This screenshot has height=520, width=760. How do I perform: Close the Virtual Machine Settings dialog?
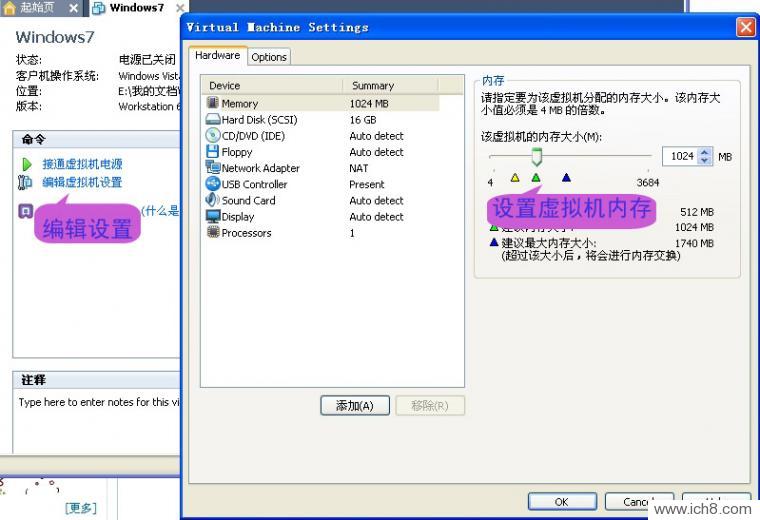coord(745,27)
